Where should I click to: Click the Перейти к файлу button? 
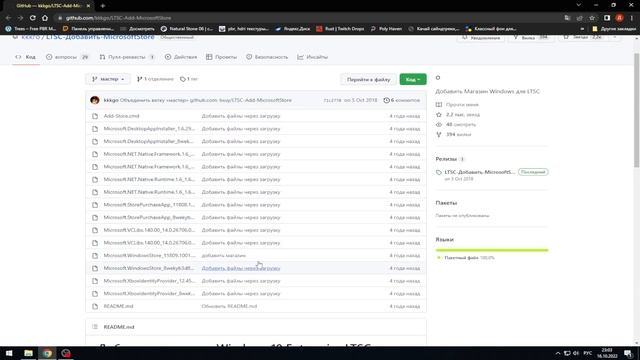369,79
